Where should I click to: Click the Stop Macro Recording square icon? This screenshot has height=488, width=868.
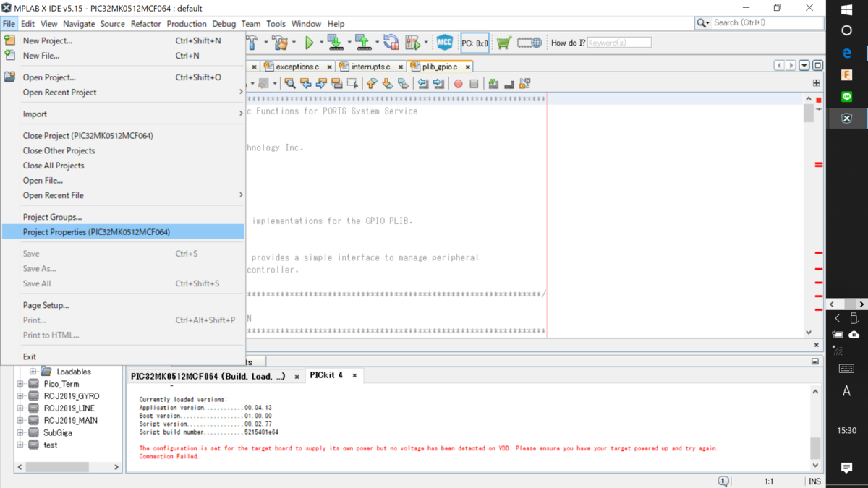tap(474, 84)
